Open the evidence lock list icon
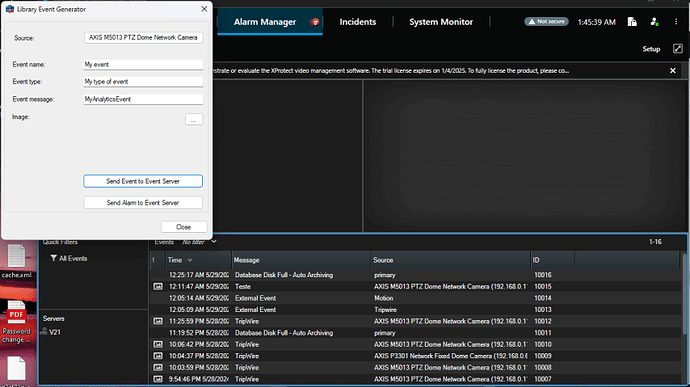This screenshot has width=690, height=387. (632, 22)
